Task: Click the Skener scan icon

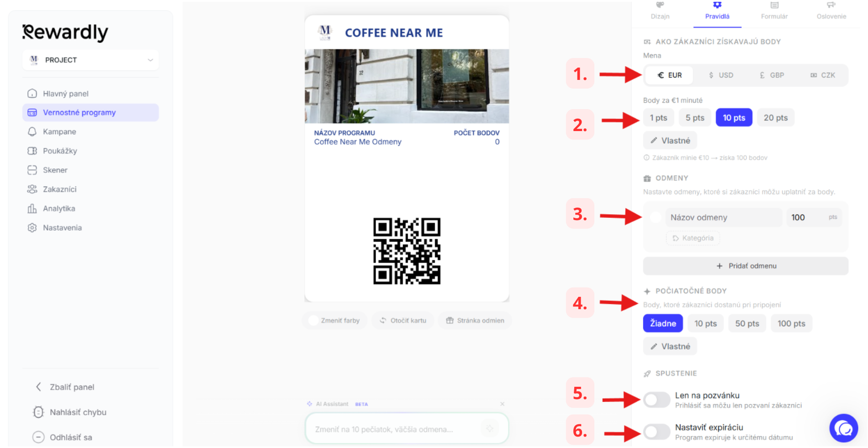Action: (32, 170)
